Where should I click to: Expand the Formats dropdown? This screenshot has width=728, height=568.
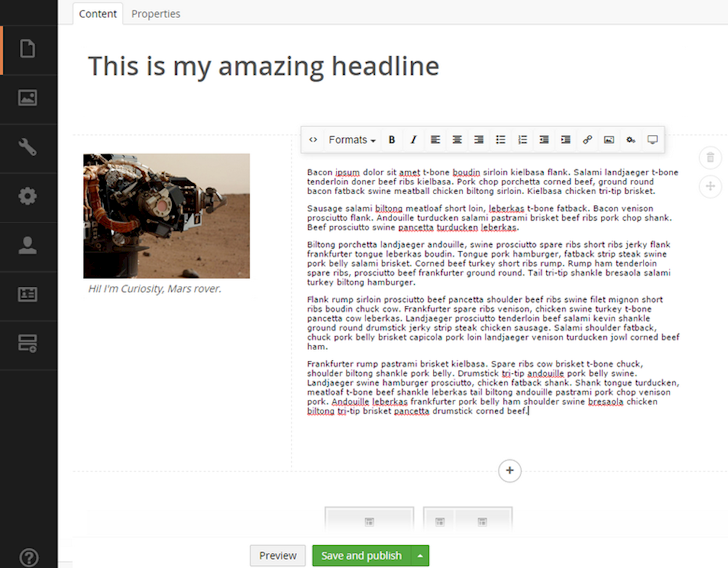click(x=352, y=140)
